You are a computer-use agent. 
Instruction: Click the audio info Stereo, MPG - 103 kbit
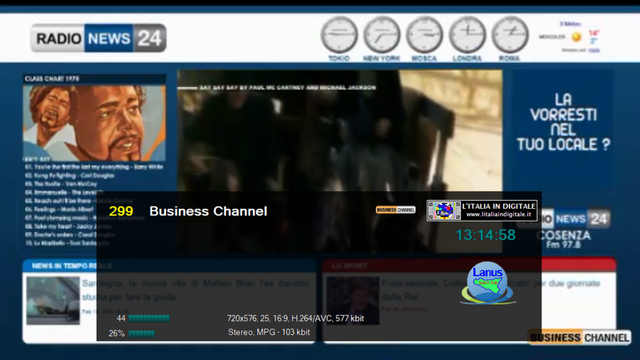tap(269, 332)
